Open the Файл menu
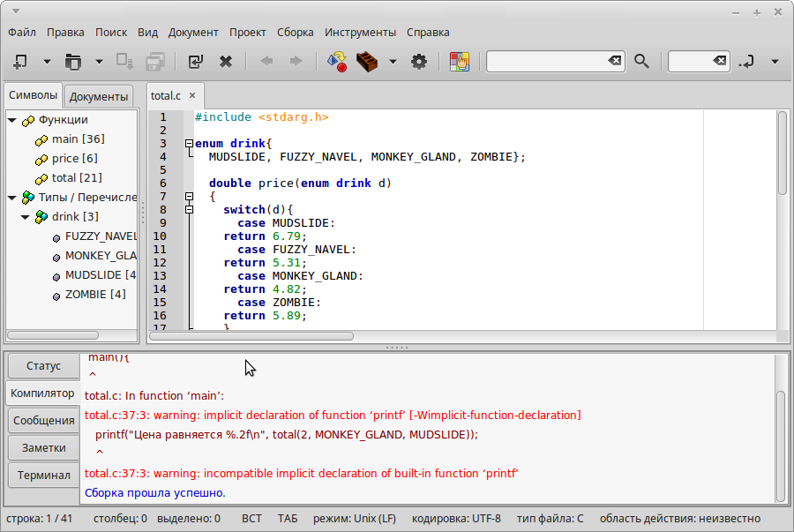Viewport: 794px width, 532px height. [22, 33]
